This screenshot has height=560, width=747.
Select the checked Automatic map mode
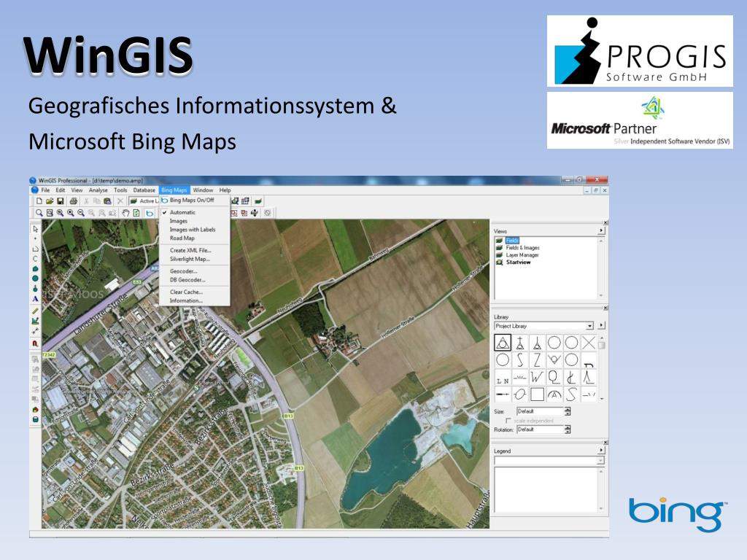182,212
